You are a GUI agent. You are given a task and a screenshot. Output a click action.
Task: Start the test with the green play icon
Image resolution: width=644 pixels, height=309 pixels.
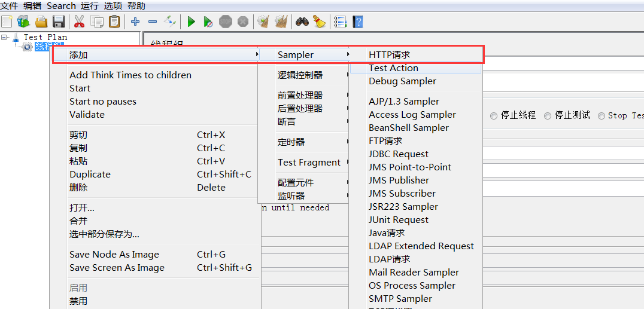191,22
